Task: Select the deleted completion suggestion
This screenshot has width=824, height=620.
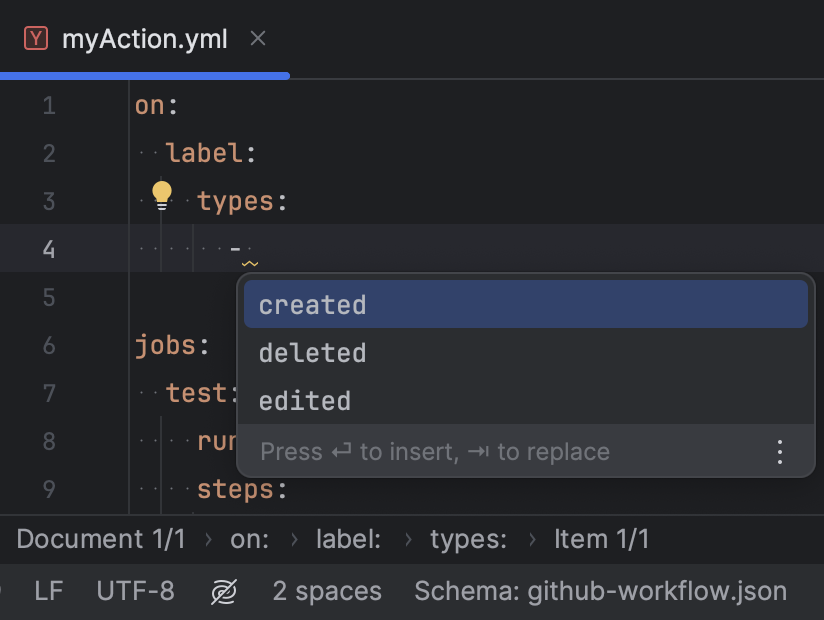Action: coord(312,352)
